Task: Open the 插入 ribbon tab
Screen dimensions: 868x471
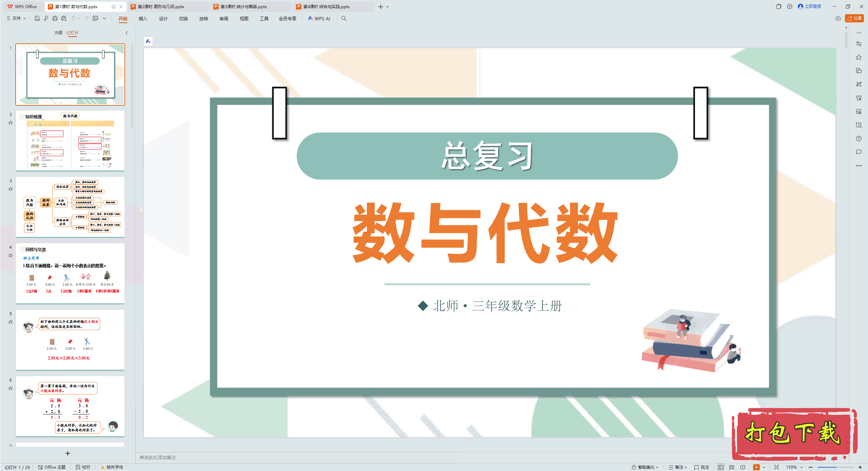Action: pos(143,19)
